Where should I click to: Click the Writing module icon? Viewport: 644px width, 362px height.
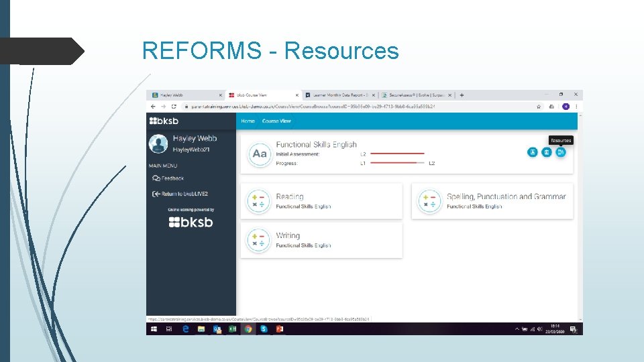click(258, 240)
